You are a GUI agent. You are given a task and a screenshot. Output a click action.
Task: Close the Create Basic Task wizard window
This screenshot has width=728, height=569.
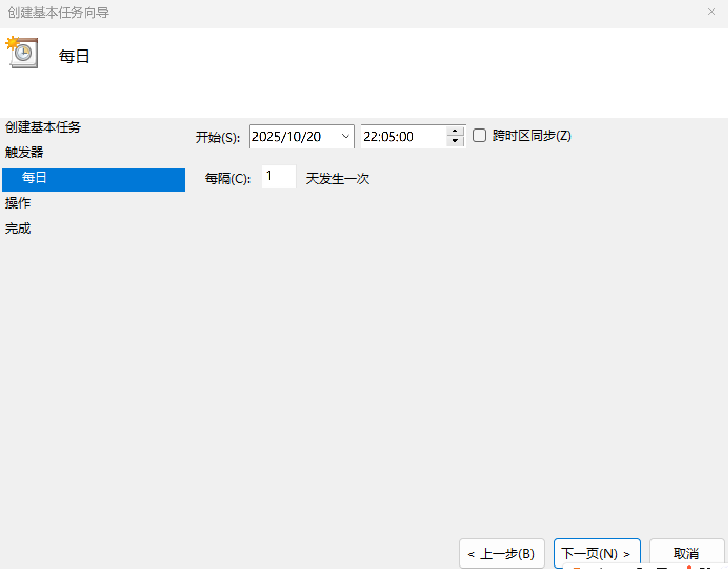pos(712,12)
